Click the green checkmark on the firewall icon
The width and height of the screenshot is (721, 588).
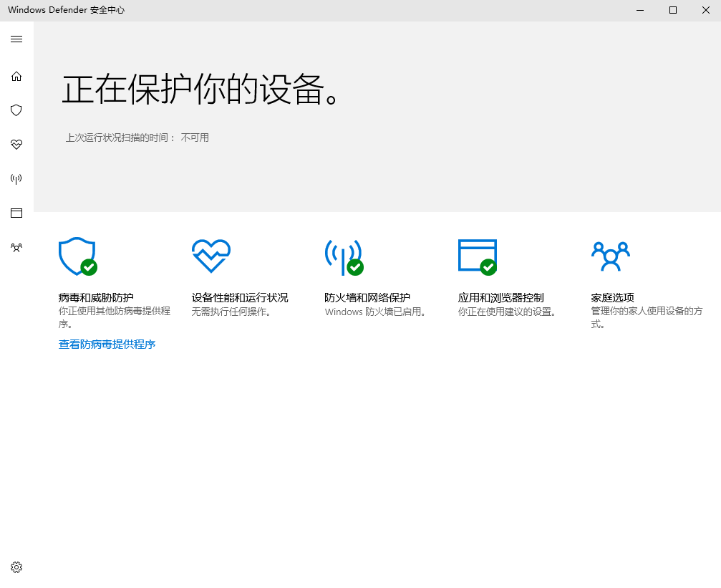tap(357, 267)
